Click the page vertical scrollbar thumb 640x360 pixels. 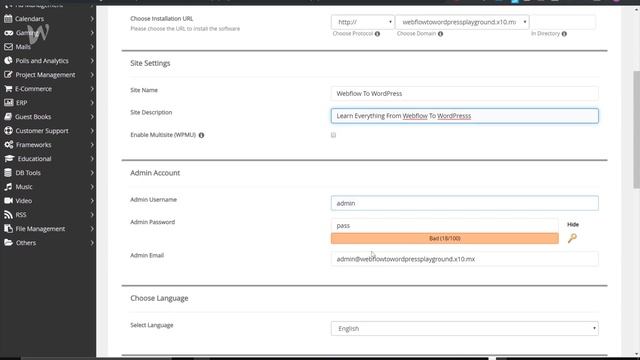(x=636, y=129)
